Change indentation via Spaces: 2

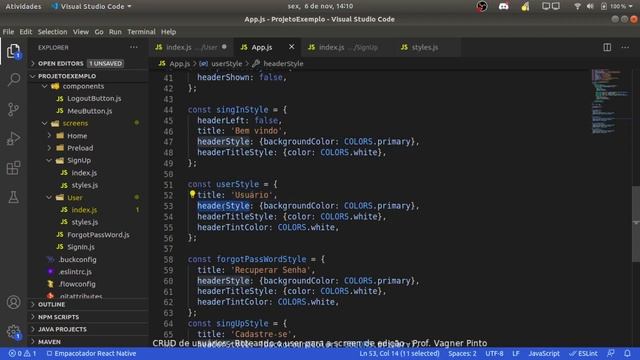pos(462,353)
